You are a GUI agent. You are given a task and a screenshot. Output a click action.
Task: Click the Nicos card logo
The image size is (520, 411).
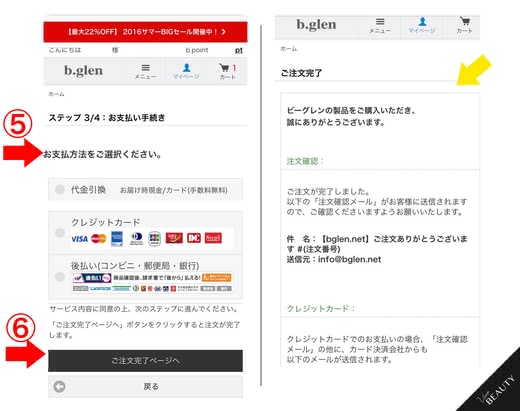pyautogui.click(x=213, y=238)
